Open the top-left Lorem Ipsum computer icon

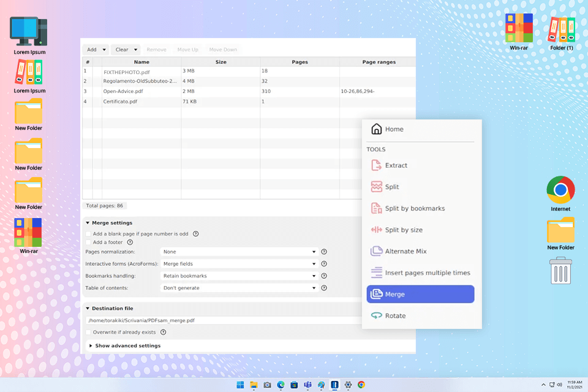click(x=29, y=36)
